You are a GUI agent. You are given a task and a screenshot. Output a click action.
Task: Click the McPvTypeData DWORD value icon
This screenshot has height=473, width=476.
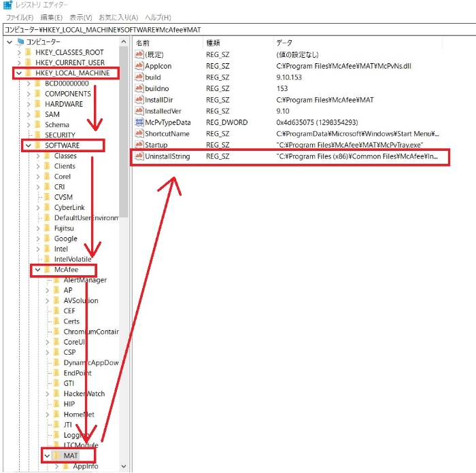click(x=139, y=122)
